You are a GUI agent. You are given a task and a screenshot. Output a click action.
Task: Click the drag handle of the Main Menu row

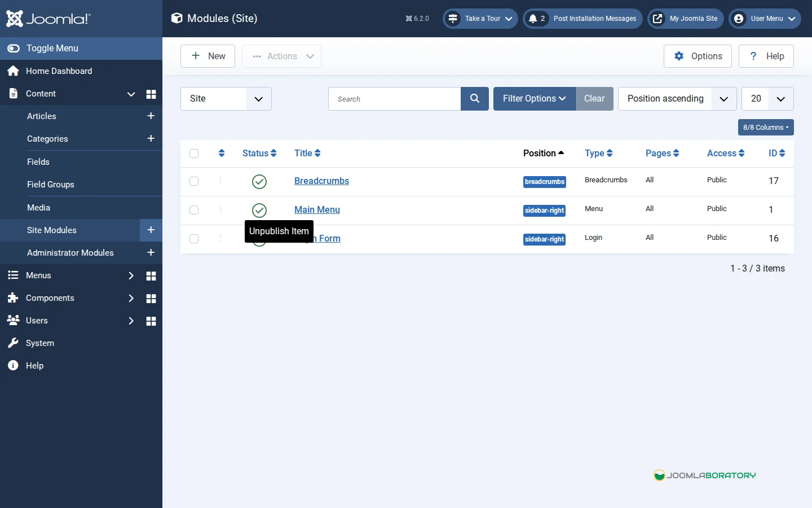(220, 210)
